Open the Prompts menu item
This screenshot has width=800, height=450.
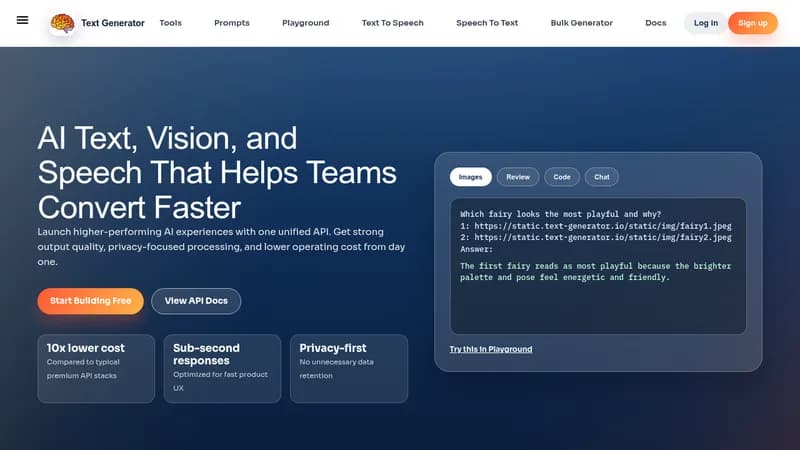[x=232, y=23]
